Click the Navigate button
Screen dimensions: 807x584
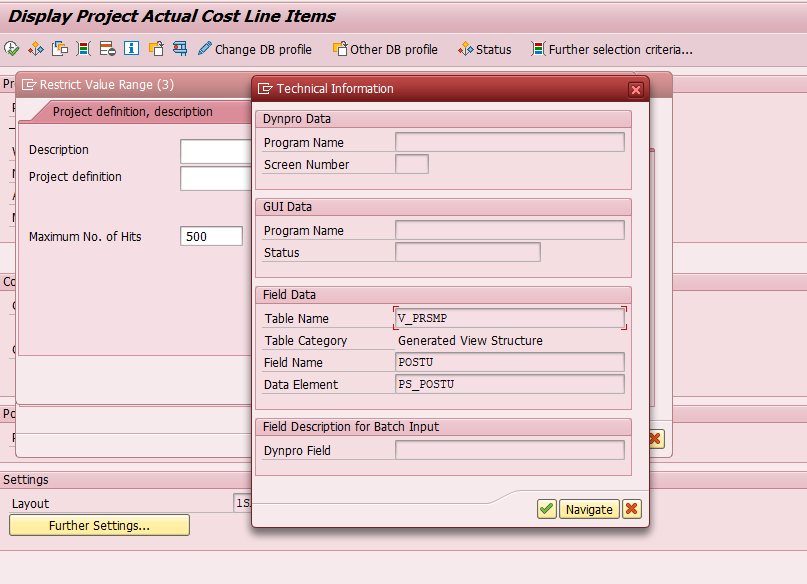click(x=588, y=509)
